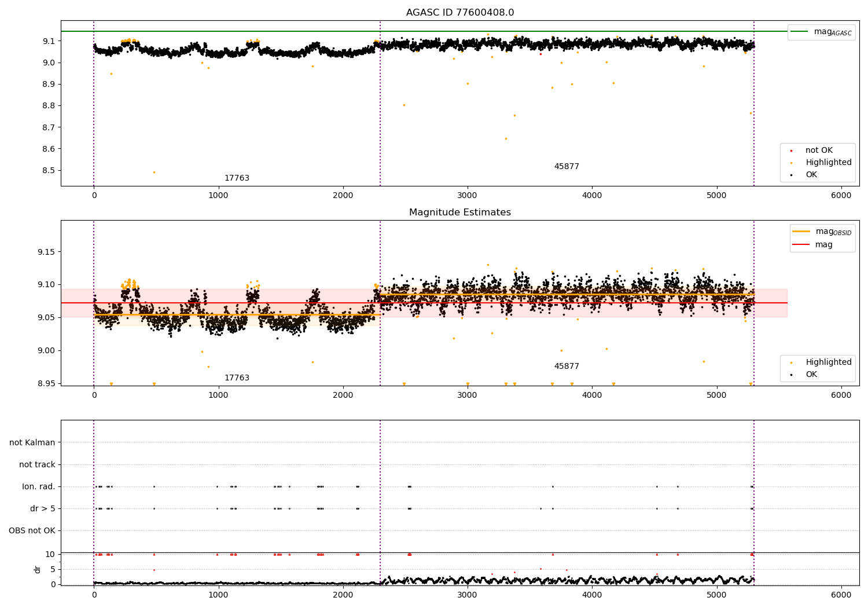Click '45877' label in Magnitude Estimates panel
Screen dimensions: 868x608
(x=567, y=367)
